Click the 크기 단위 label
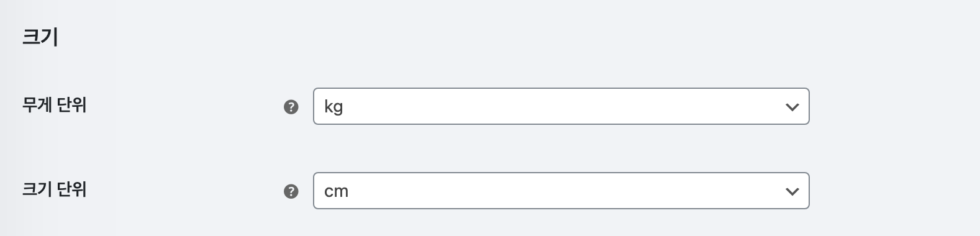 click(x=54, y=189)
